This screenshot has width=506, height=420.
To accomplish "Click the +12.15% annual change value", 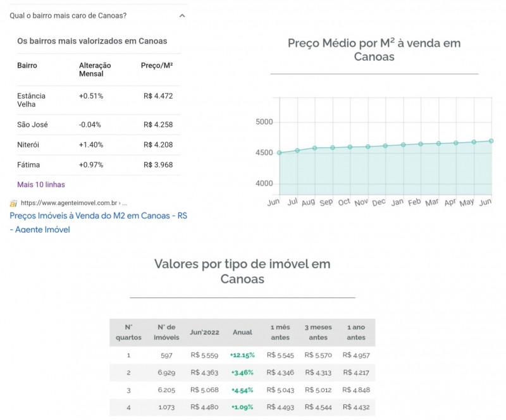I will (242, 355).
